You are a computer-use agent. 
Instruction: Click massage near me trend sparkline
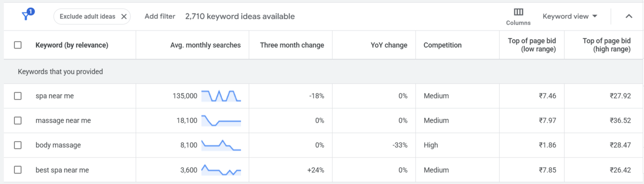click(x=221, y=121)
